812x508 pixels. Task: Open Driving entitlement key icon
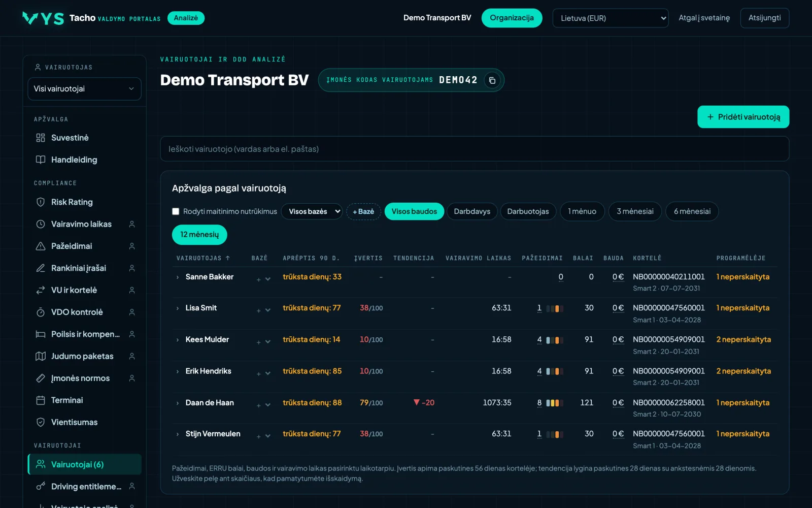click(41, 487)
